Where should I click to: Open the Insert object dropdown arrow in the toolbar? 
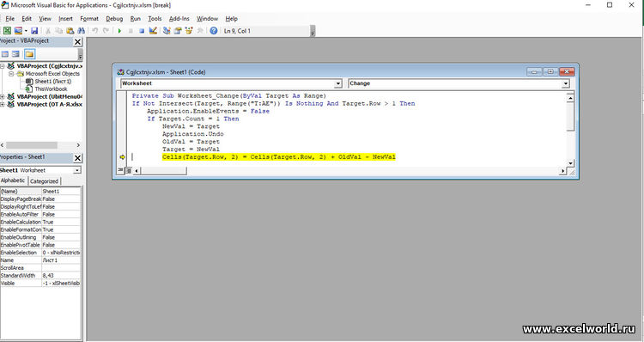pyautogui.click(x=26, y=31)
